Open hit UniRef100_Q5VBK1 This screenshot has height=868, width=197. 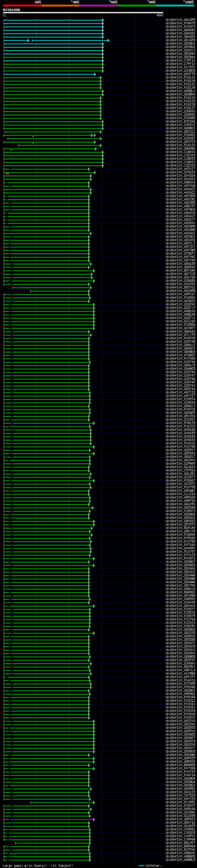click(x=180, y=43)
